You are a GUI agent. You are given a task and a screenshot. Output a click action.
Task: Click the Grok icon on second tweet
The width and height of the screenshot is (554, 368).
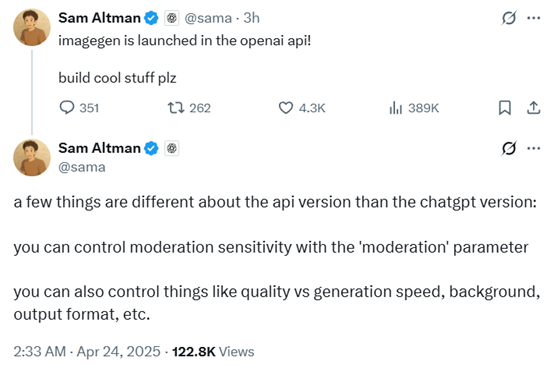(x=509, y=148)
